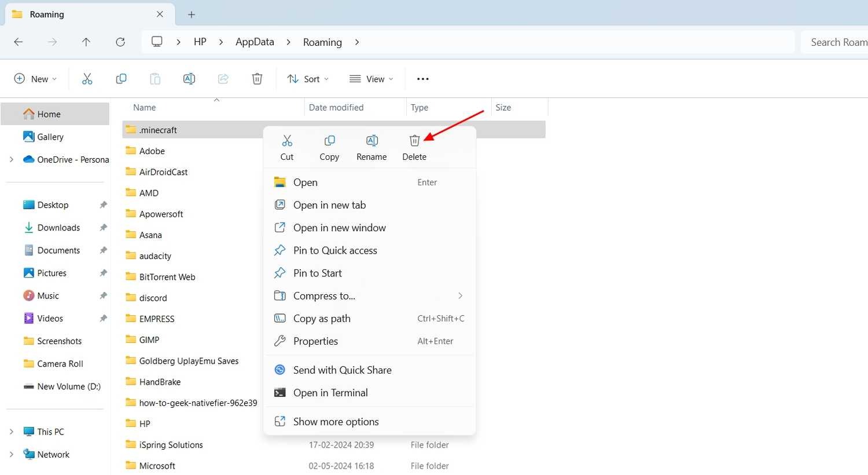Image resolution: width=868 pixels, height=475 pixels.
Task: Select Pin to Quick access
Action: pyautogui.click(x=370, y=250)
